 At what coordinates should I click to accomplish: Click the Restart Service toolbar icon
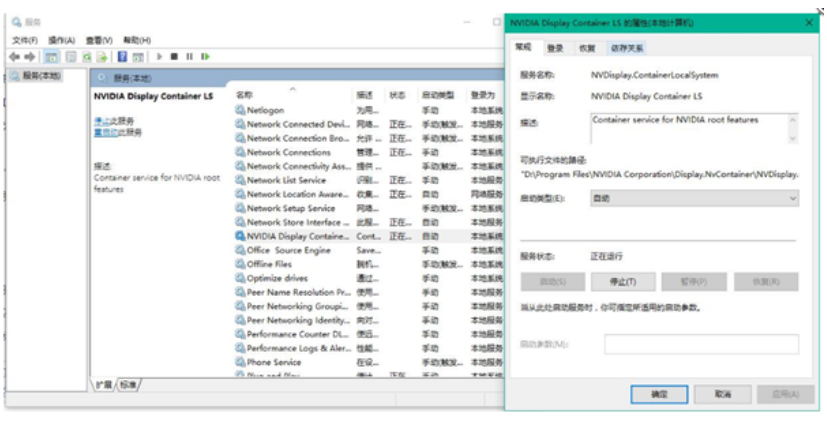click(x=205, y=57)
